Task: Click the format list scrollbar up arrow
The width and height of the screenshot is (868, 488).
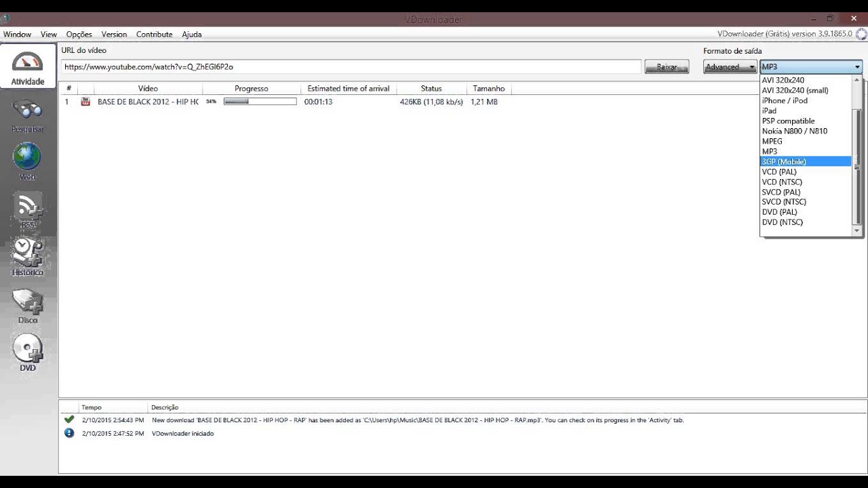Action: point(857,79)
